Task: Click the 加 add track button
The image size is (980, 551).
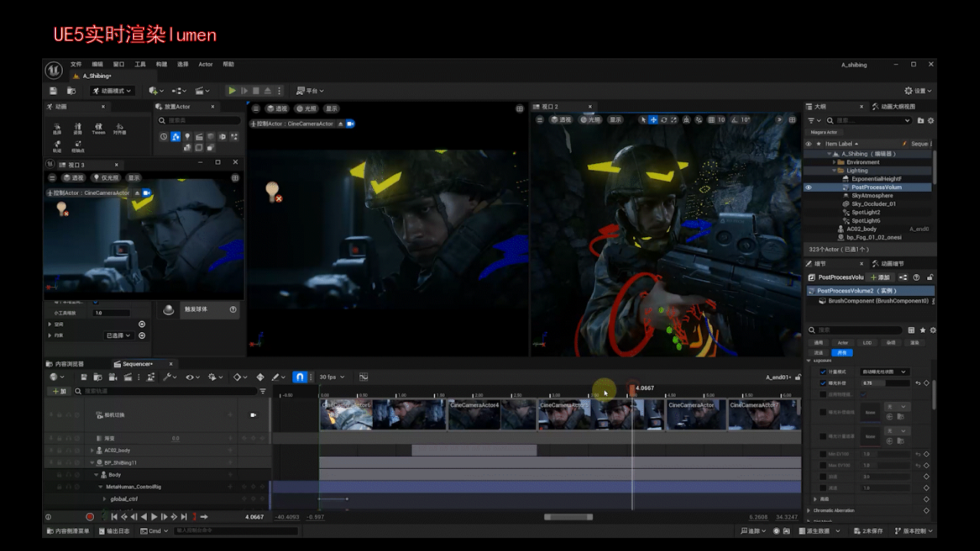Action: coord(59,391)
